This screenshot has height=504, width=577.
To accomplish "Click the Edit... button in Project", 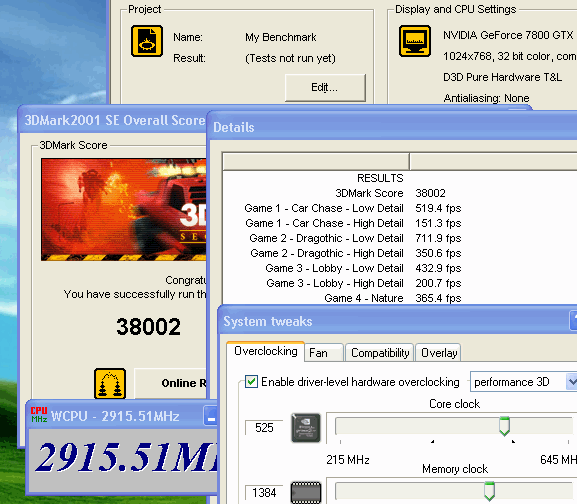I will [325, 88].
